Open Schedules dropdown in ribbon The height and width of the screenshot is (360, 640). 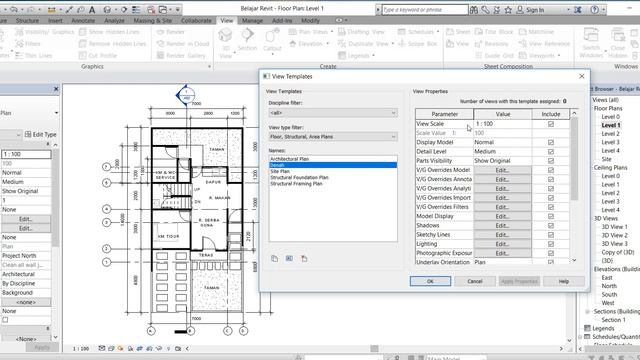tap(419, 32)
